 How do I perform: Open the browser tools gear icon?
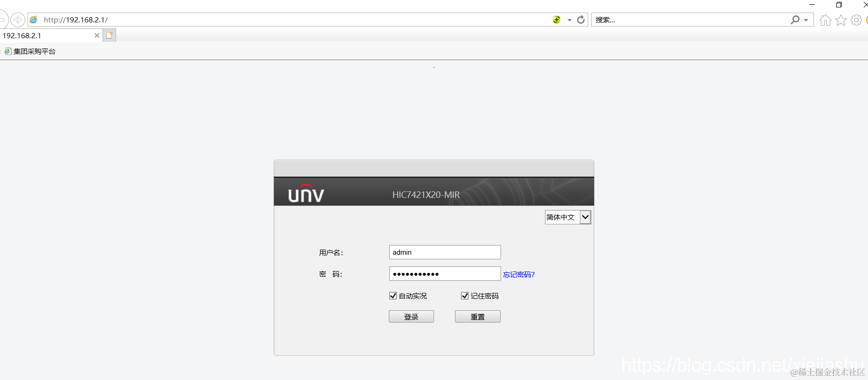(856, 20)
